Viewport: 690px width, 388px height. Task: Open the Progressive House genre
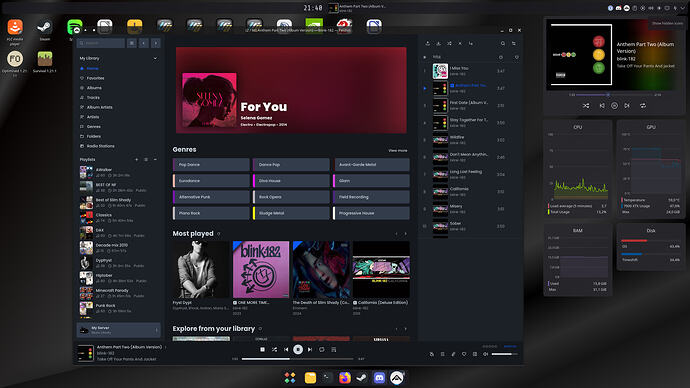pyautogui.click(x=371, y=213)
